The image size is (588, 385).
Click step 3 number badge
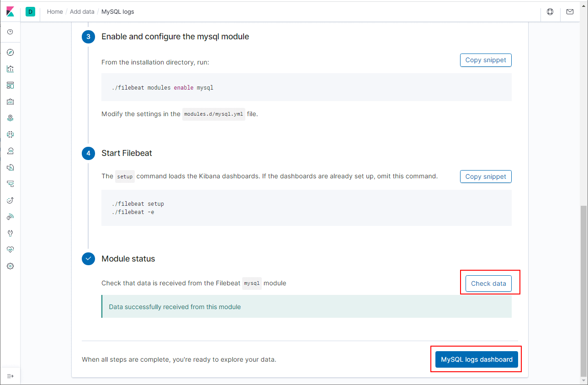point(89,37)
